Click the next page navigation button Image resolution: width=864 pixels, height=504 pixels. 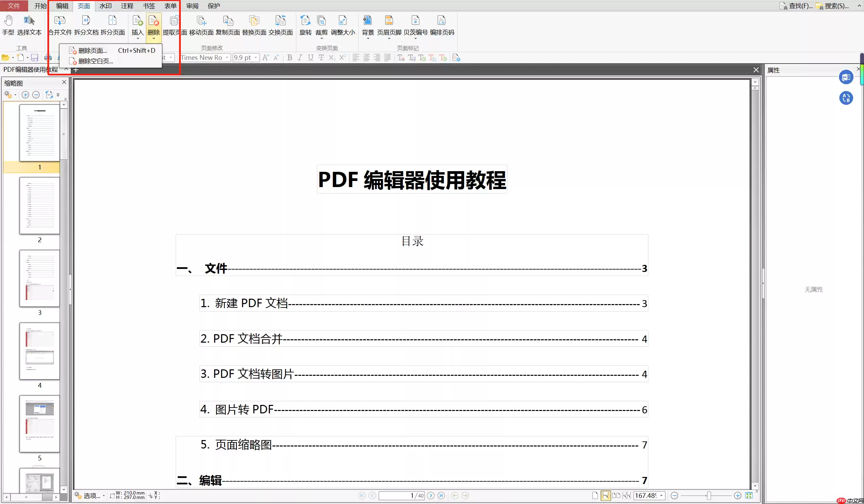[x=431, y=496]
